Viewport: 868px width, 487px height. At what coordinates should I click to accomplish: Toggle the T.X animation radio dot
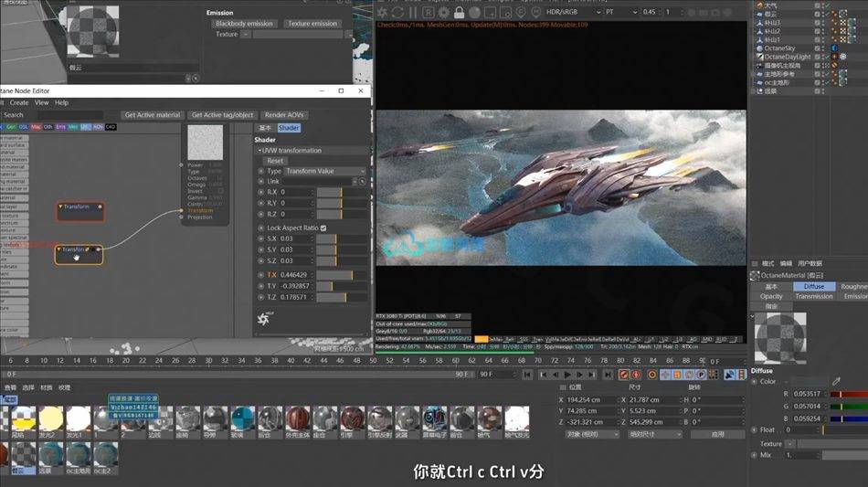pyautogui.click(x=260, y=274)
